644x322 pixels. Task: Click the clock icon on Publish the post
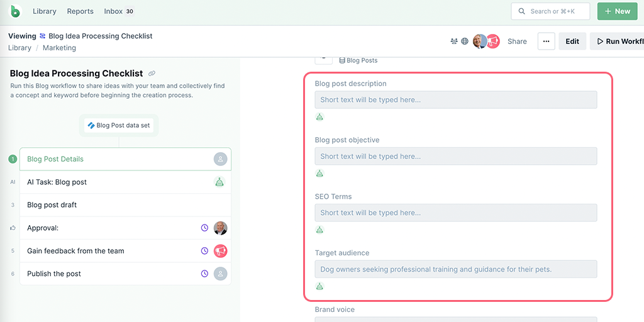pyautogui.click(x=204, y=274)
